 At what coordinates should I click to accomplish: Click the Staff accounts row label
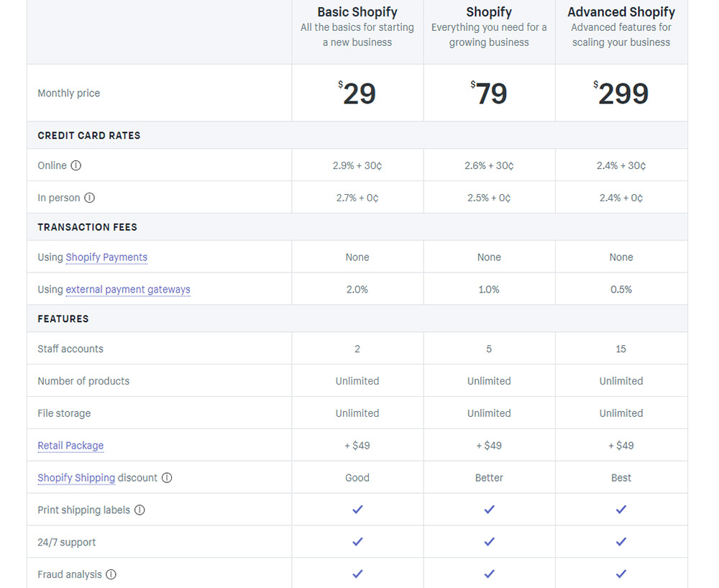[x=70, y=349]
